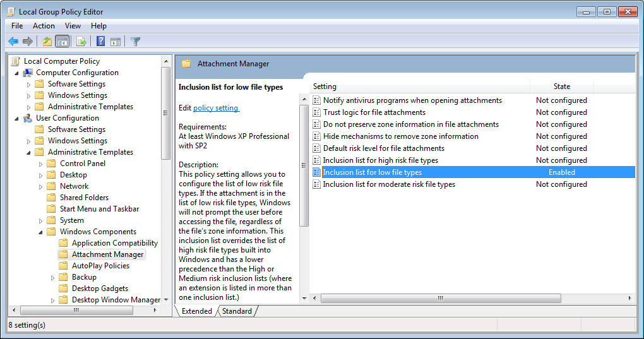Click the Forward arrow in the toolbar
644x339 pixels.
pyautogui.click(x=28, y=42)
